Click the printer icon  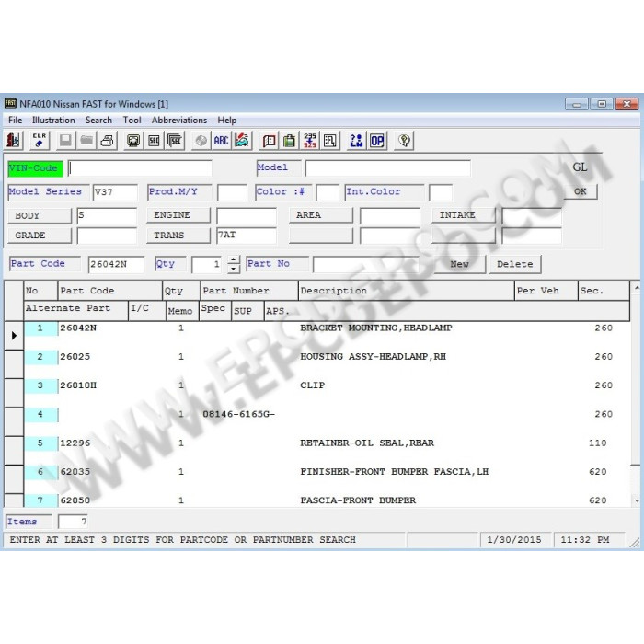click(108, 141)
